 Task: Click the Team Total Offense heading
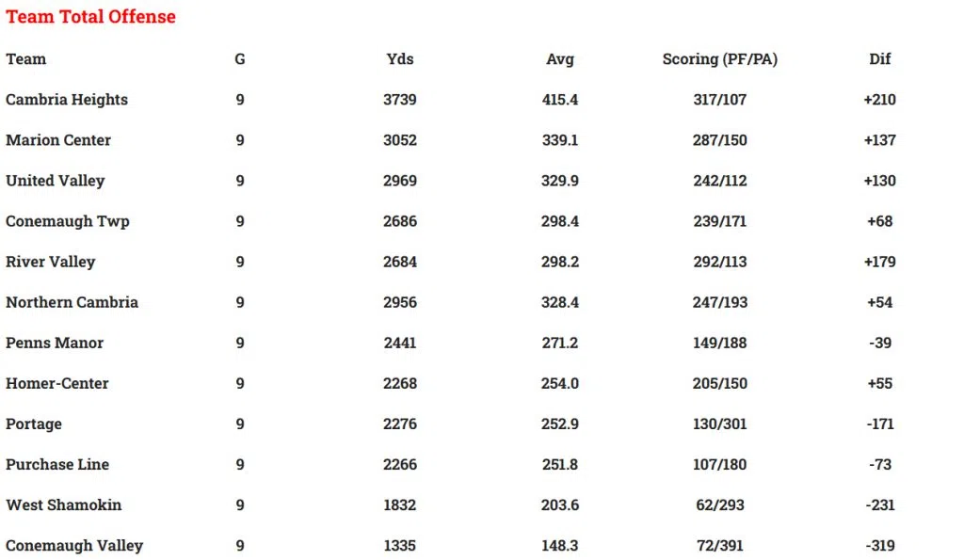(90, 17)
